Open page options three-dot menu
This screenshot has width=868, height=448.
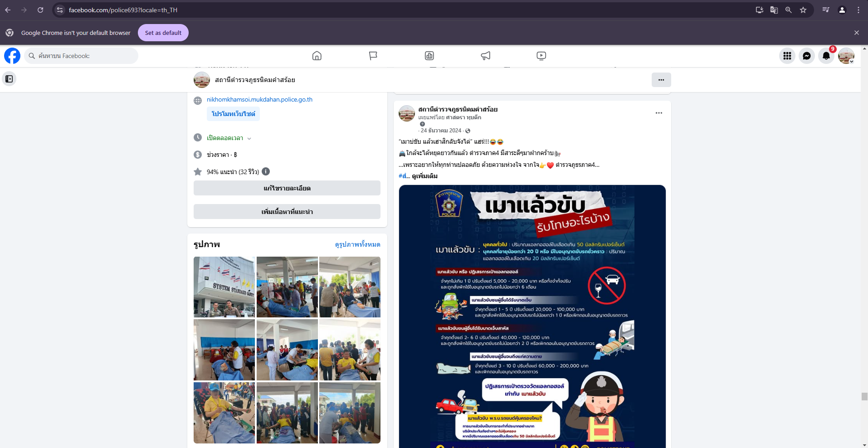[661, 80]
